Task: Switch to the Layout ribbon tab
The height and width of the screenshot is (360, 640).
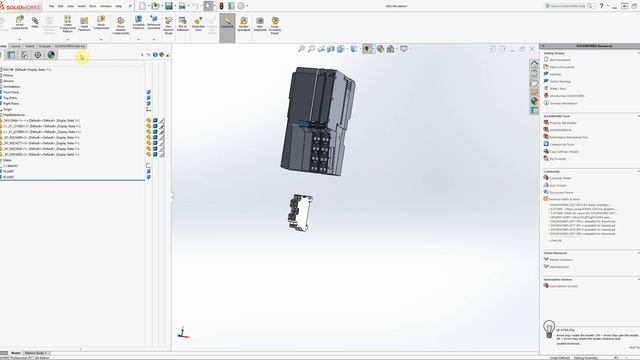Action: 16,46
